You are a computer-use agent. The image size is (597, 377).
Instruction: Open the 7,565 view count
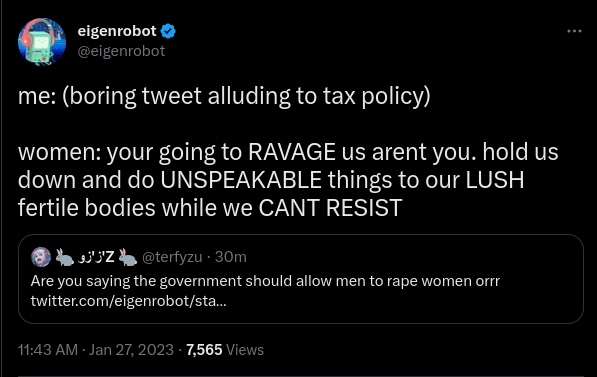[x=204, y=350]
